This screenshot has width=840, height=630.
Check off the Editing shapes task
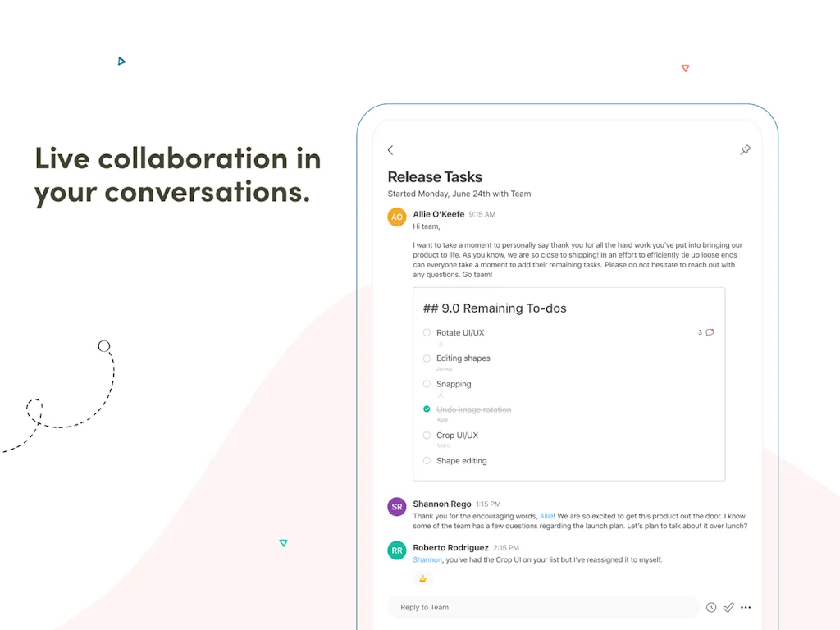click(x=427, y=358)
